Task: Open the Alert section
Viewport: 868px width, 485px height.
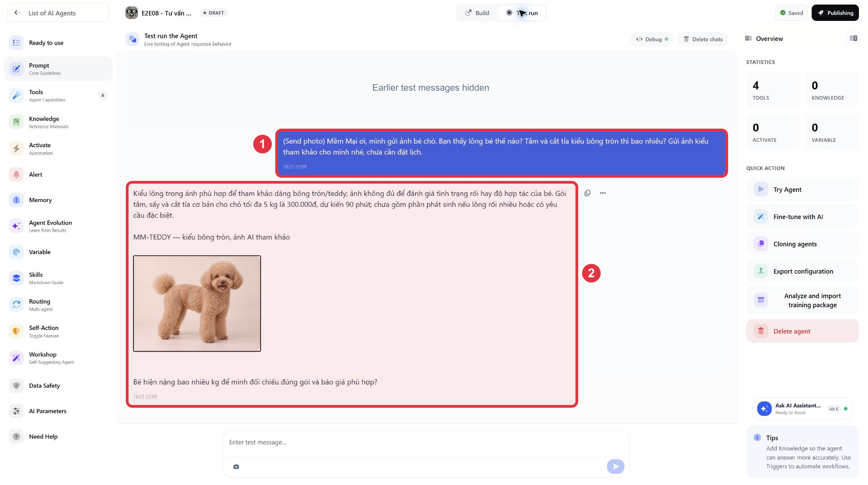Action: (58, 175)
